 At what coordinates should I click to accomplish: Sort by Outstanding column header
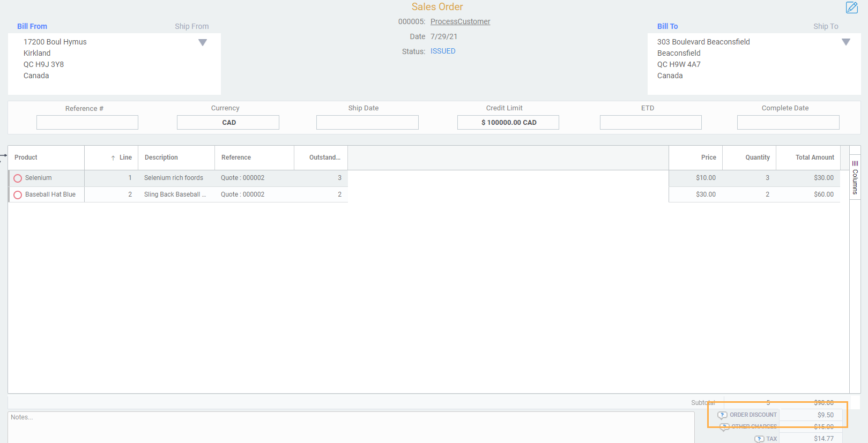pos(321,157)
